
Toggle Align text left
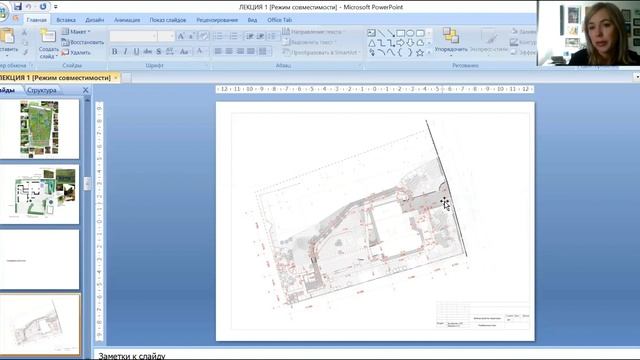click(218, 51)
